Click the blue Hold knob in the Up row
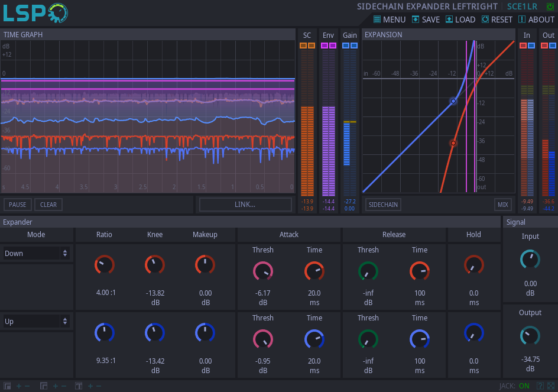Image resolution: width=558 pixels, height=392 pixels. 473,333
